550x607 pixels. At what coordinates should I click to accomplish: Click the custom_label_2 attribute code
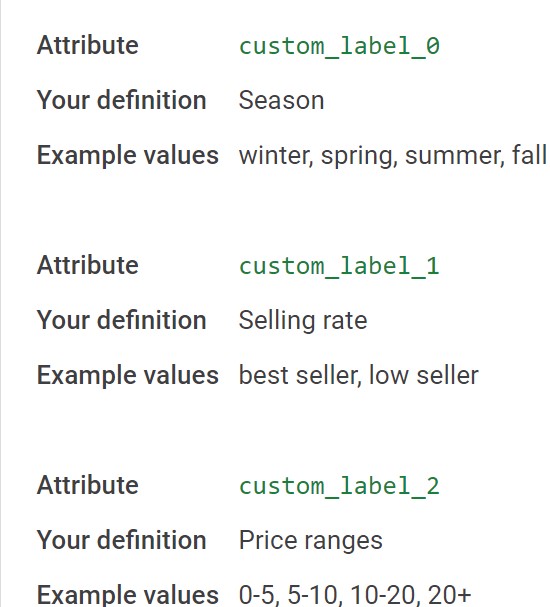tap(339, 486)
